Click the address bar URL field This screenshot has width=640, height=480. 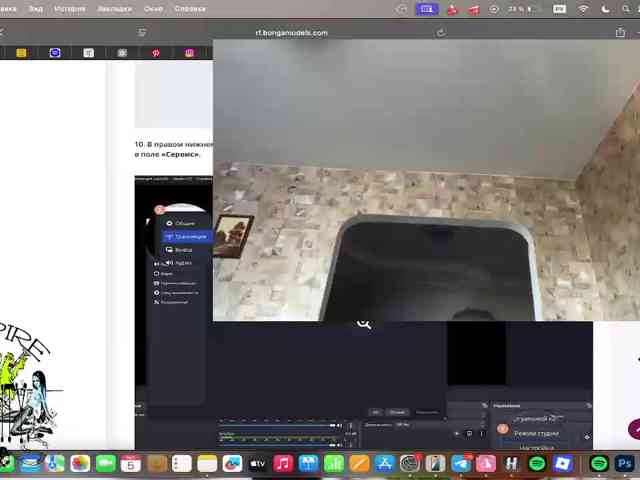[x=291, y=33]
